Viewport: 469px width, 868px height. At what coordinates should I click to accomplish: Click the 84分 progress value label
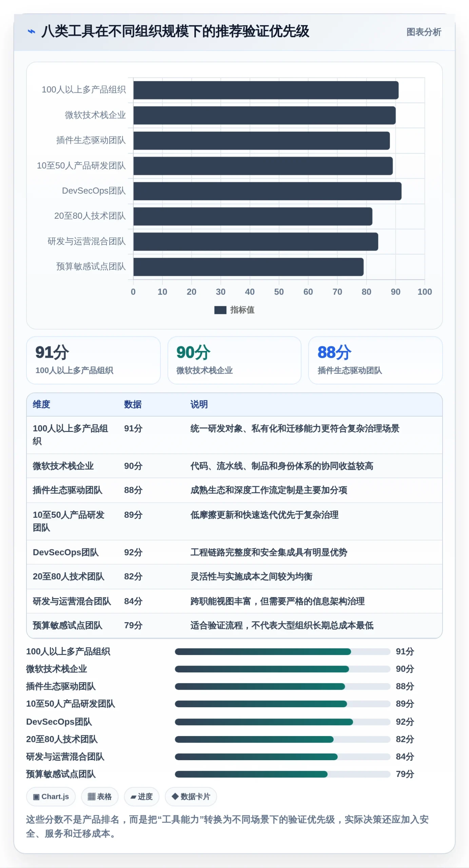point(405,757)
